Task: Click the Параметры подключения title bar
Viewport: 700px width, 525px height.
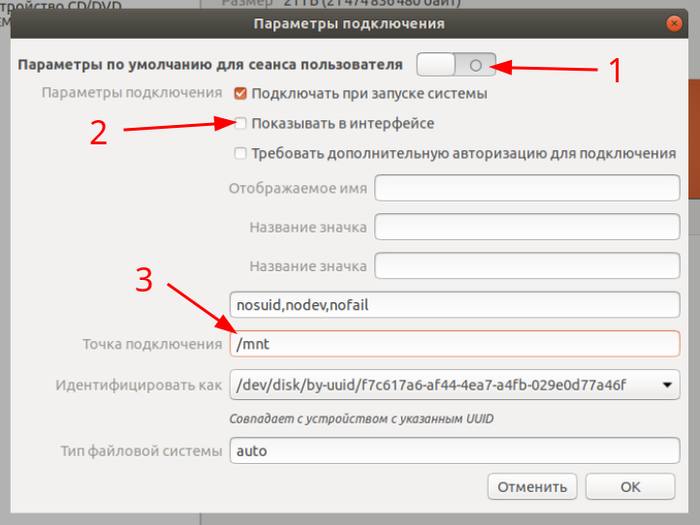Action: [x=350, y=21]
